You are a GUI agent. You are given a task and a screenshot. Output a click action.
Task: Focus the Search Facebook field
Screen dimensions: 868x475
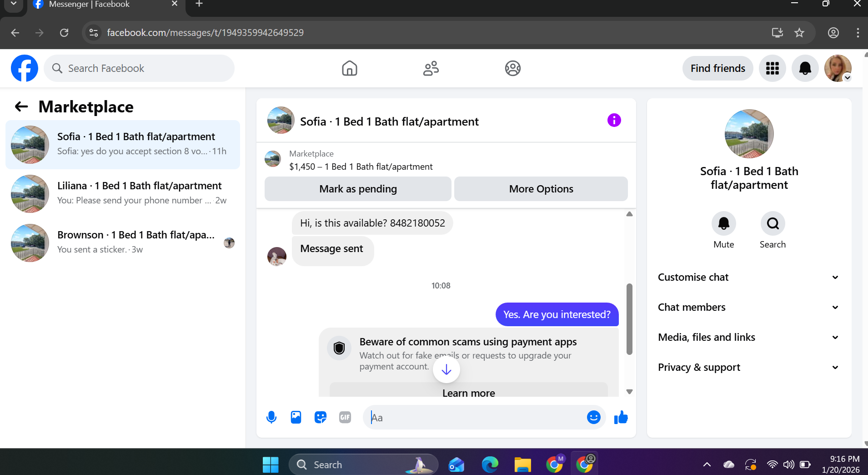pos(139,68)
